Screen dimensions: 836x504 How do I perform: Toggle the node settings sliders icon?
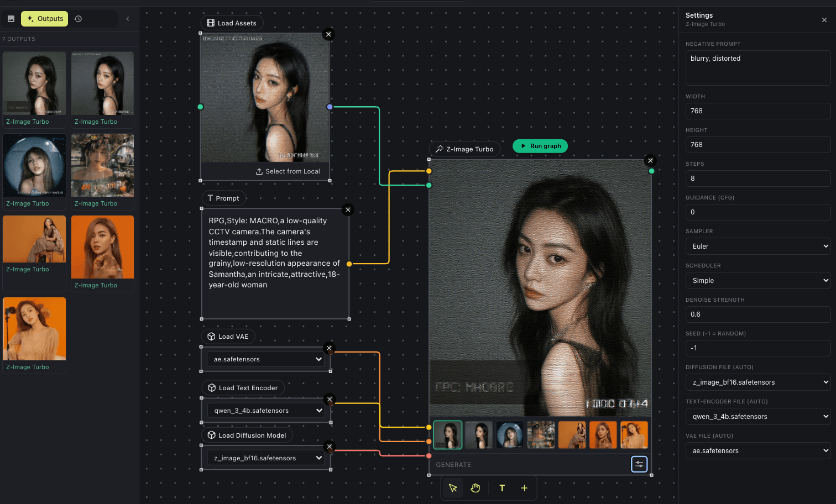point(639,464)
